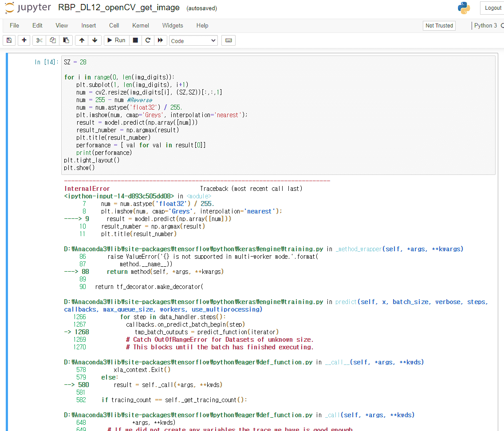The image size is (504, 431).
Task: Interrupt the kernel with stop icon
Action: 135,40
